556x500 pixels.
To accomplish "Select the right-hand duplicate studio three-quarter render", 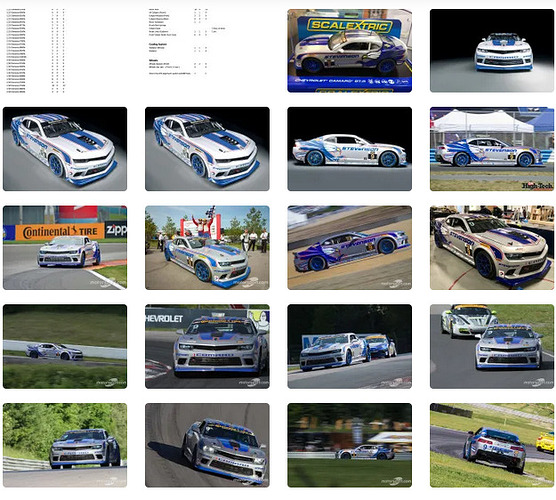I will [x=207, y=149].
